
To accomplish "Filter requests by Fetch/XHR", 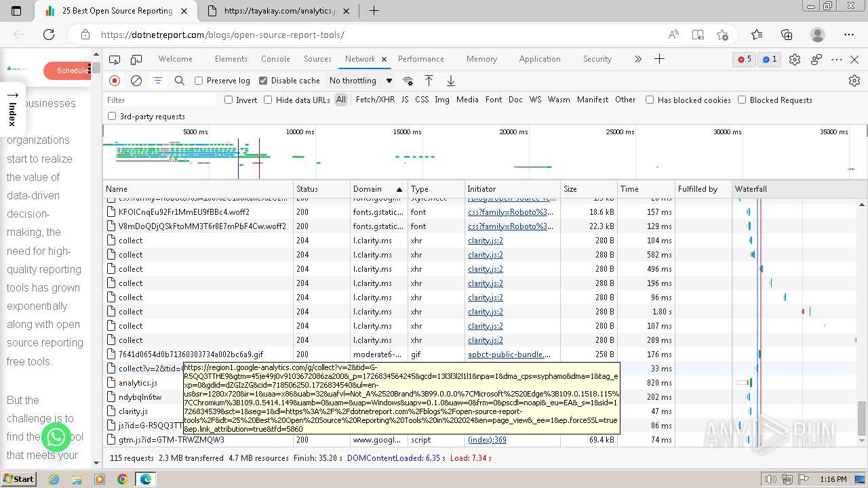I will click(375, 100).
